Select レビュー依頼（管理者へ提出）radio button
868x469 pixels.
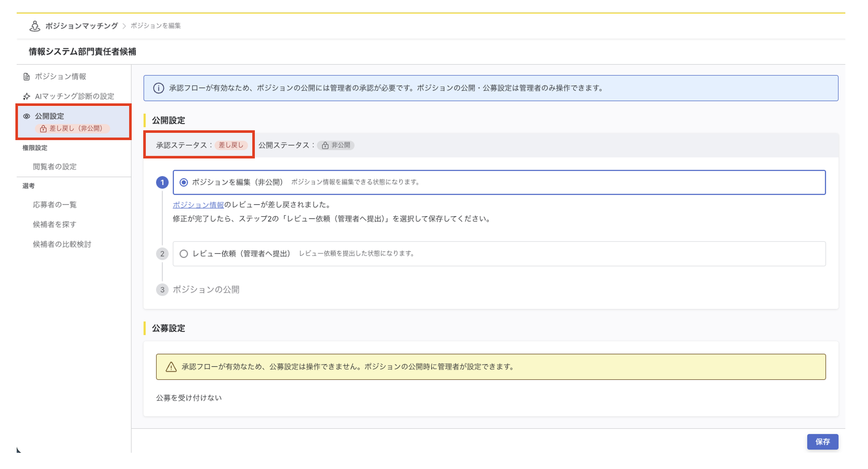[184, 254]
